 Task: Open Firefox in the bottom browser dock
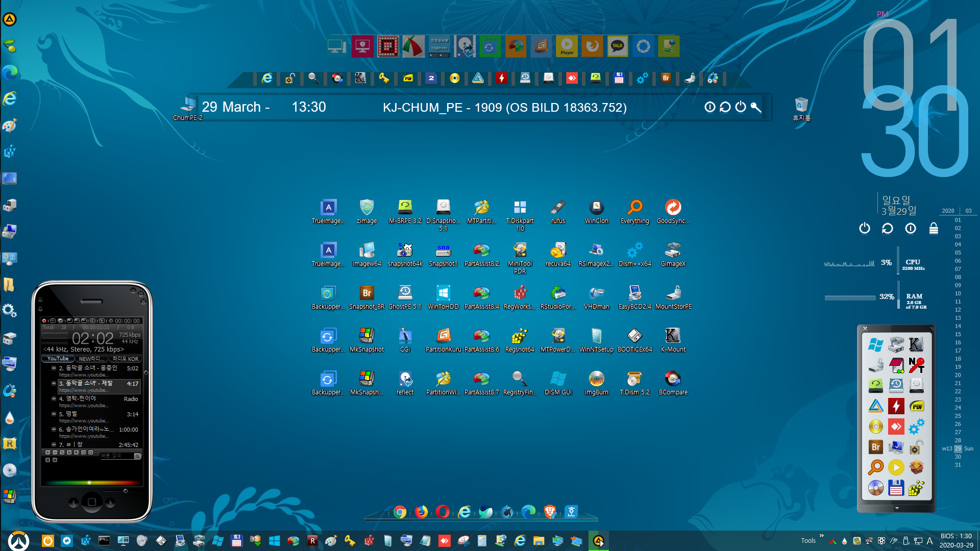421,512
